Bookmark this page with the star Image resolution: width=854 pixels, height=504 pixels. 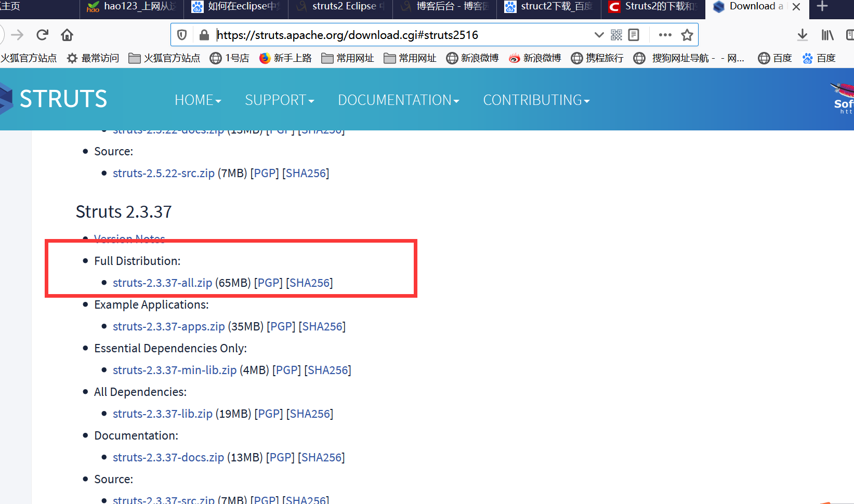[x=687, y=35]
